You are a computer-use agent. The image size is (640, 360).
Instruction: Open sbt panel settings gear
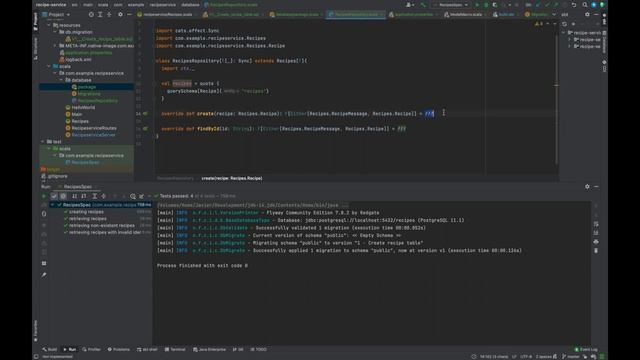click(x=587, y=14)
